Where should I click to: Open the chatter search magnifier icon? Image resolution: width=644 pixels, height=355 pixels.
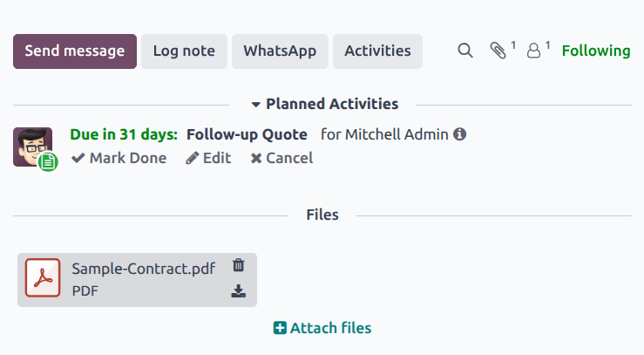[x=465, y=51]
